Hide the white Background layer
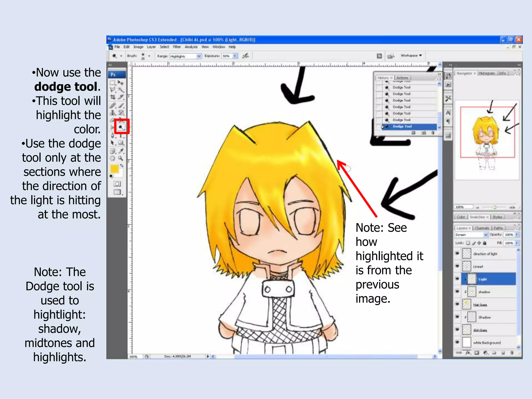The height and width of the screenshot is (399, 532). [457, 342]
